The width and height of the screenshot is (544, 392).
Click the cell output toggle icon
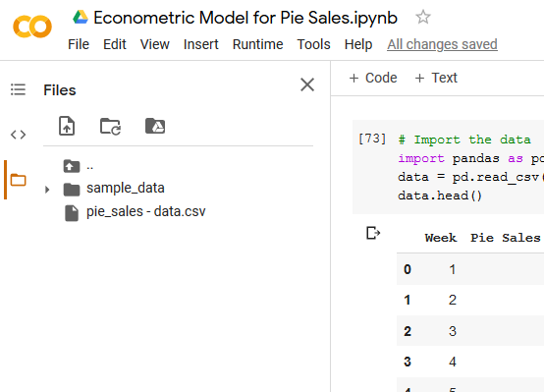(373, 233)
